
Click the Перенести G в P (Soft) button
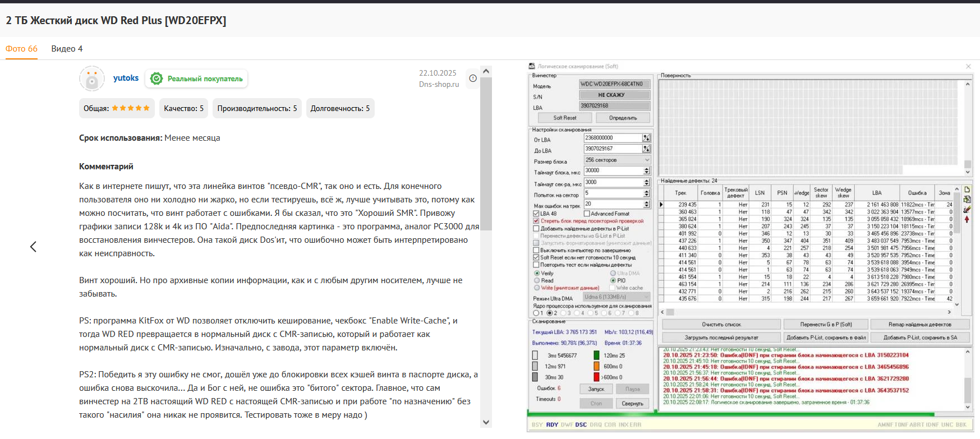(x=826, y=325)
